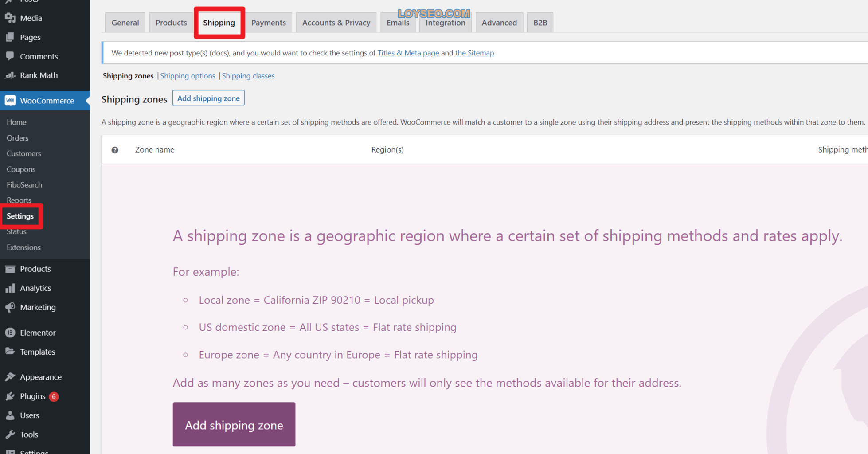The width and height of the screenshot is (868, 454).
Task: Open the Tools menu label
Action: [x=29, y=434]
